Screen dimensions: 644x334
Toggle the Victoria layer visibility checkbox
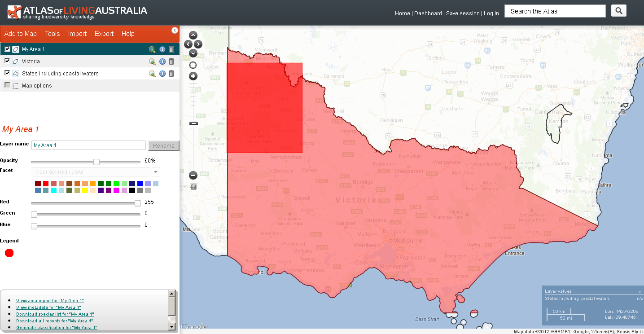7,61
